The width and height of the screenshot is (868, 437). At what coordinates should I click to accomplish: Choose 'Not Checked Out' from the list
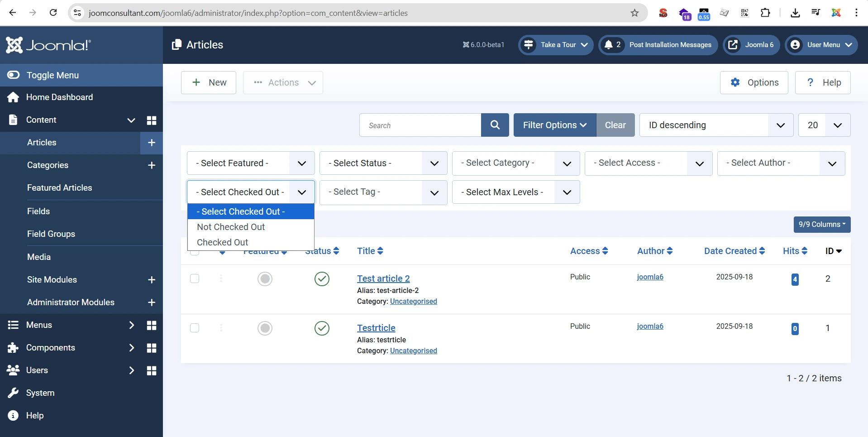(x=231, y=227)
